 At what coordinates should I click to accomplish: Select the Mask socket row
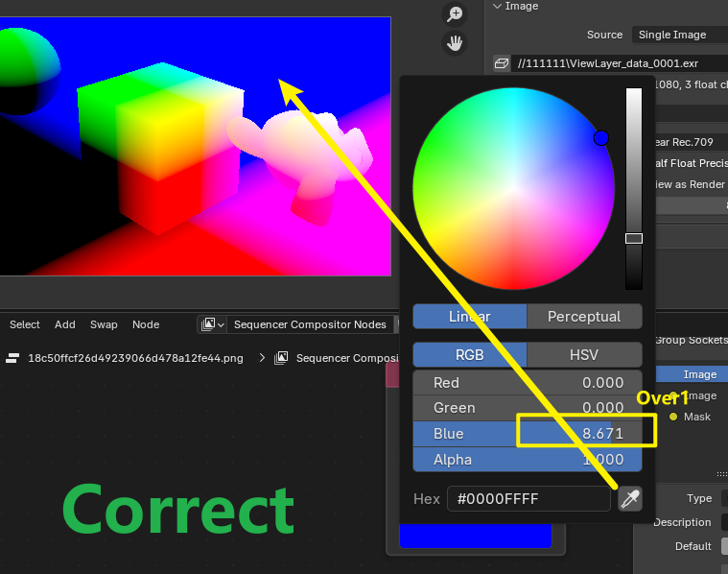tap(697, 417)
